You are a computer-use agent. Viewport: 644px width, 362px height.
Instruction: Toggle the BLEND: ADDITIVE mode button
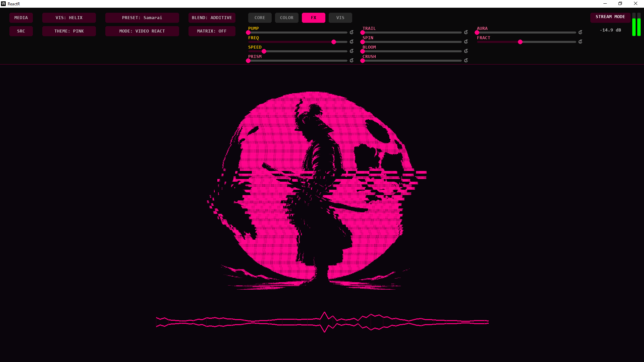coord(212,18)
